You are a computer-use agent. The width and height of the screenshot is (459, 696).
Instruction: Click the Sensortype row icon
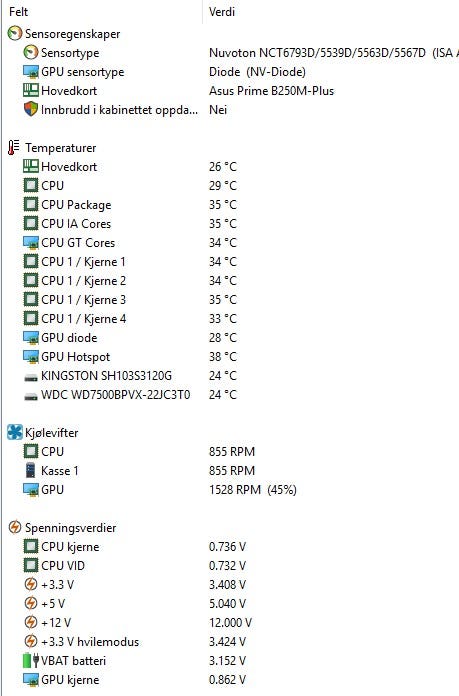31,53
